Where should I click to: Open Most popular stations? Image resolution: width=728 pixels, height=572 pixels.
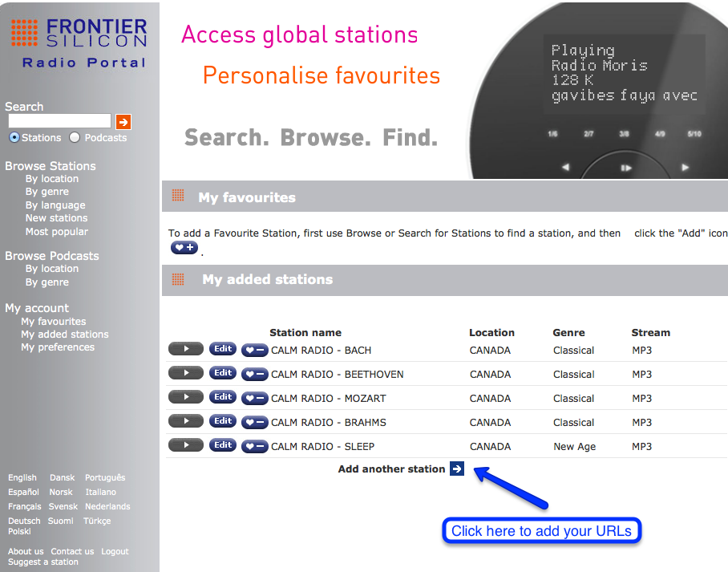[x=56, y=232]
